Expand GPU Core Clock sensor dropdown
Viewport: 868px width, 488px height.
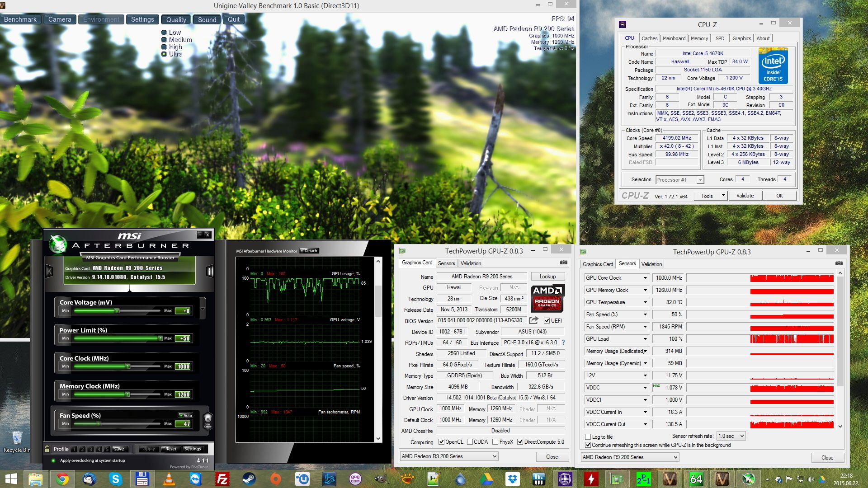(645, 278)
